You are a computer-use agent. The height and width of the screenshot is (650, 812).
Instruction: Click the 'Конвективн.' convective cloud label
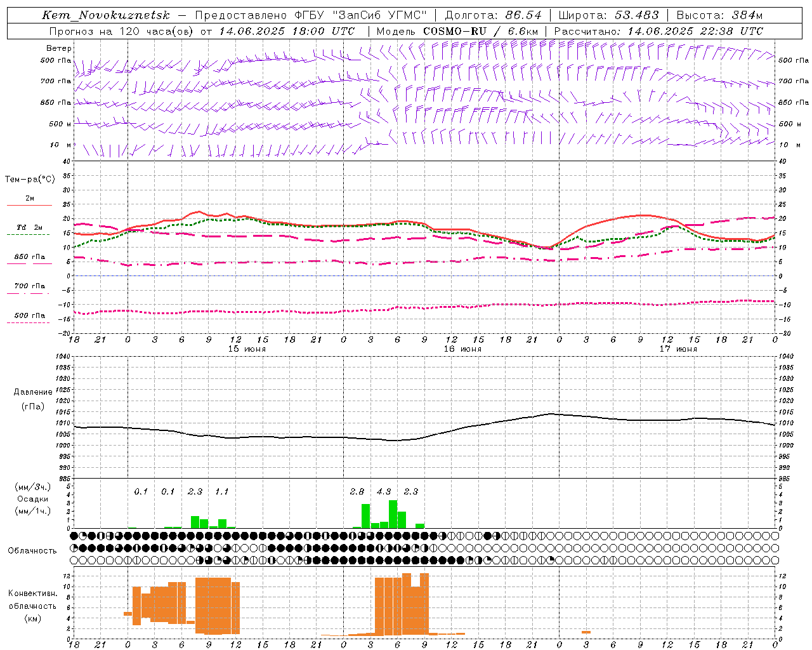pos(33,594)
